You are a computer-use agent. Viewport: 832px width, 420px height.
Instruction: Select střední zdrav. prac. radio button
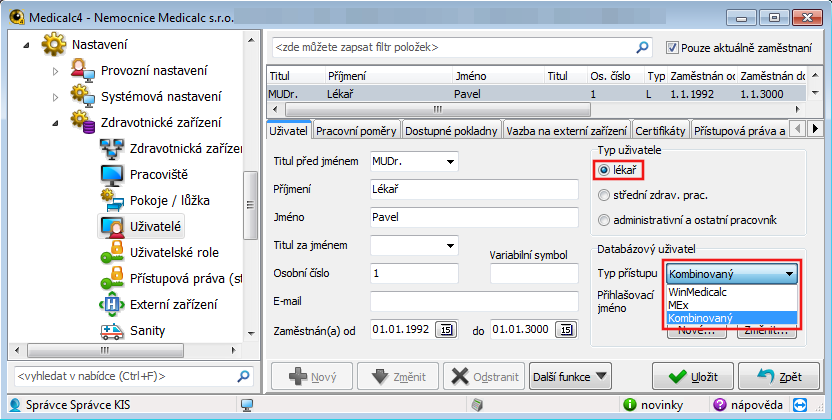(603, 196)
